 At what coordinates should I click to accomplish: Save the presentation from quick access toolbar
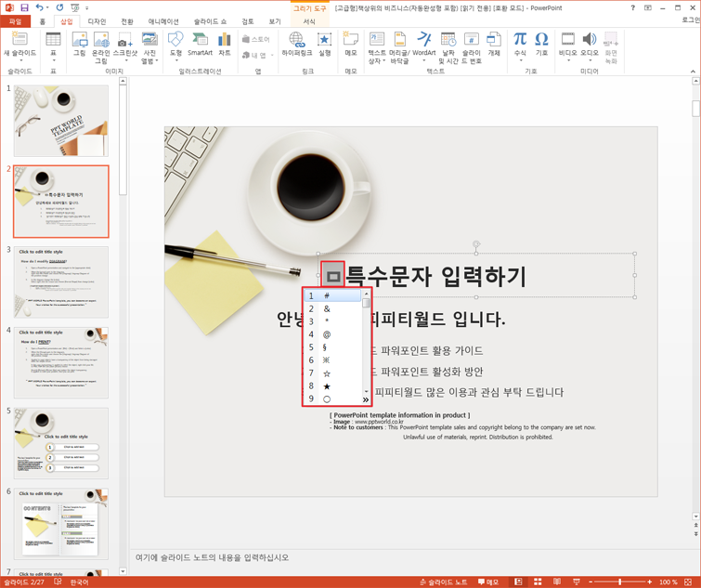(x=24, y=7)
